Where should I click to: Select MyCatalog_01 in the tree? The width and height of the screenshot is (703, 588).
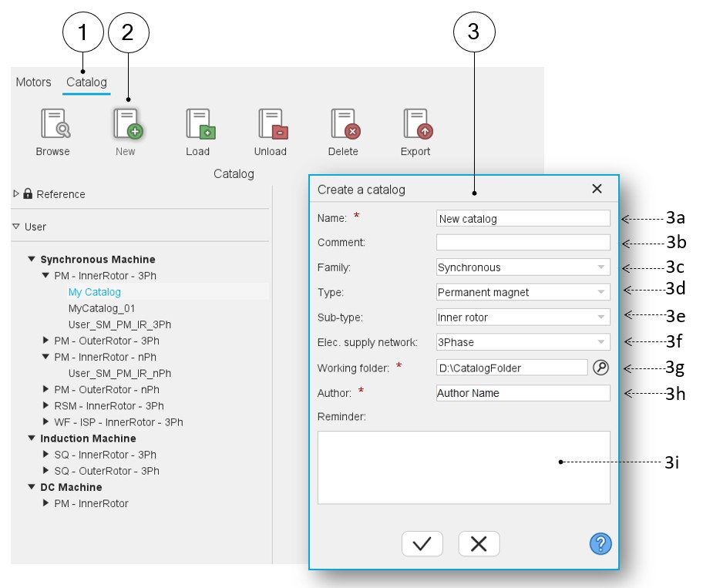(102, 308)
